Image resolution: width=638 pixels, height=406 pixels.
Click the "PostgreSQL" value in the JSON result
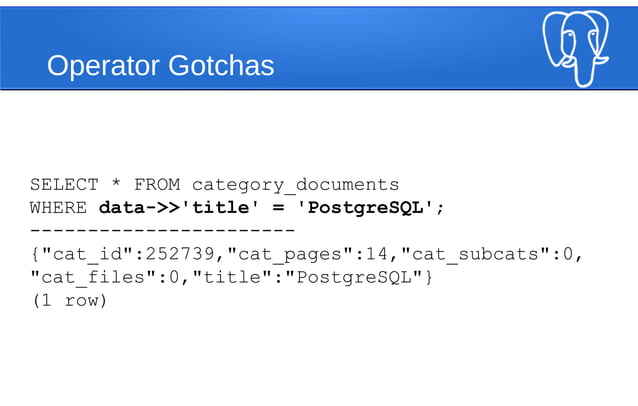354,277
